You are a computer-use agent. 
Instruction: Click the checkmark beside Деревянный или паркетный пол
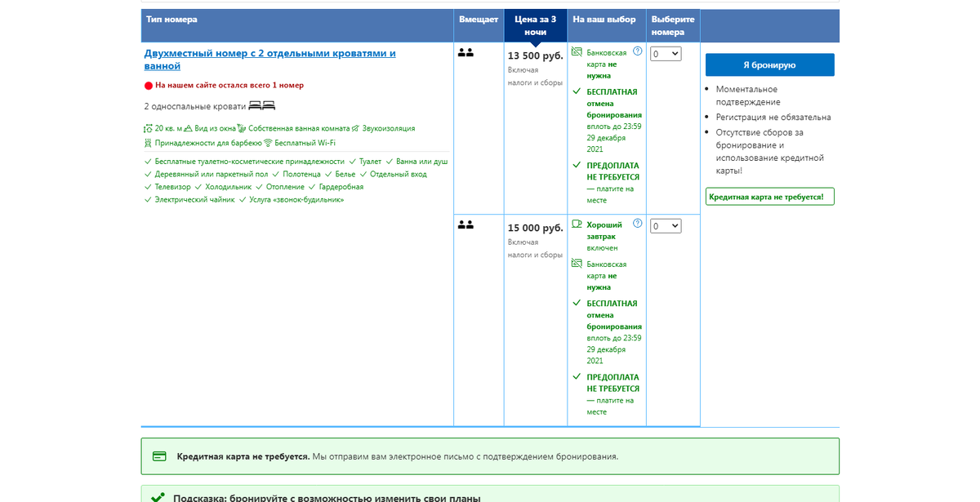coord(148,174)
